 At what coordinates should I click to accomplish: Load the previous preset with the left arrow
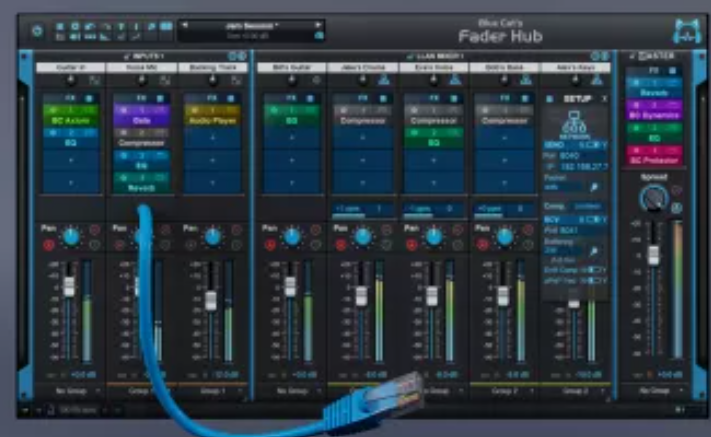pos(185,25)
